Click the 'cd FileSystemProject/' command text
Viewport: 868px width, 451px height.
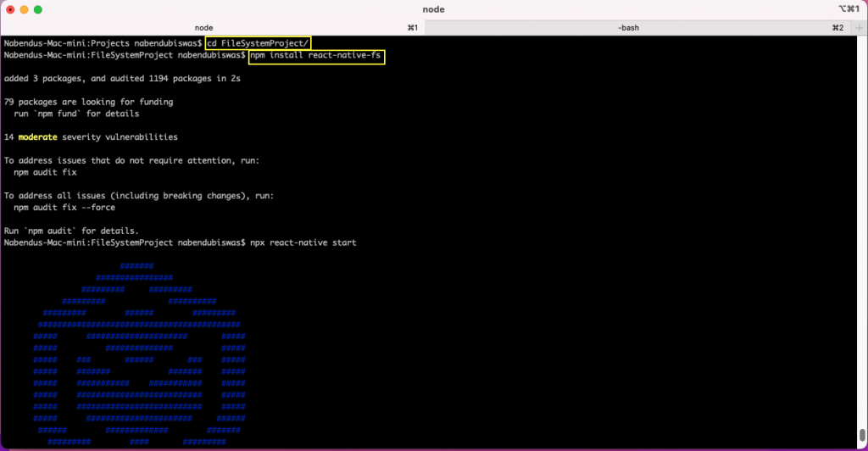tap(258, 43)
